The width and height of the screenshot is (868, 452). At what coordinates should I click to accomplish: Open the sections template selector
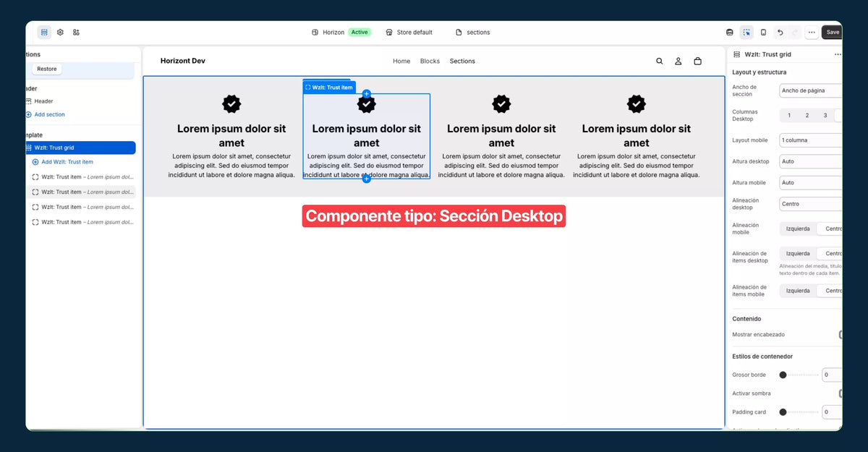473,33
